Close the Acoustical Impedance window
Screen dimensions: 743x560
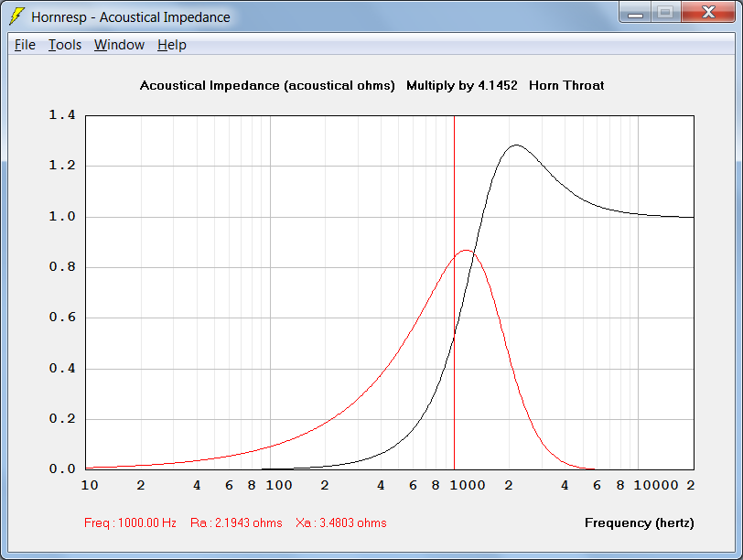click(x=708, y=12)
